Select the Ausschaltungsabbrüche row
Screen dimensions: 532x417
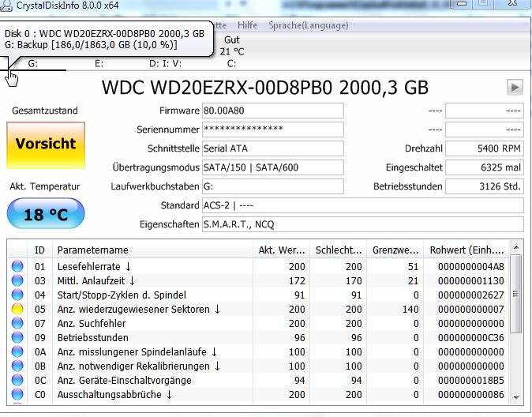[x=114, y=395]
